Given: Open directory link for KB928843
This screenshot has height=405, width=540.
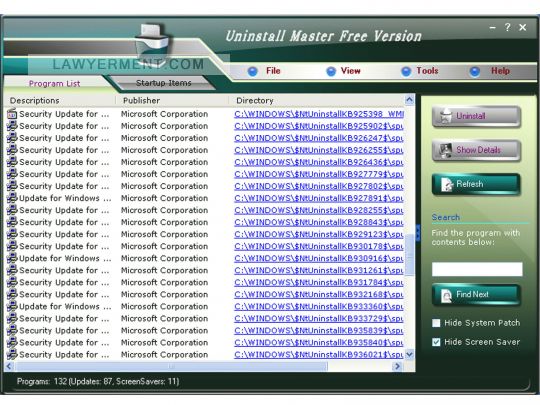Looking at the screenshot, I should tap(319, 222).
